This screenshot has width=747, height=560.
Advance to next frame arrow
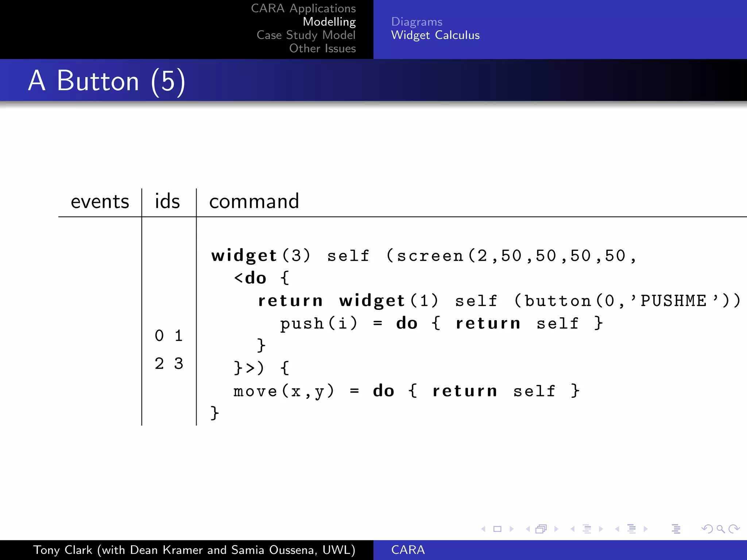click(x=556, y=529)
